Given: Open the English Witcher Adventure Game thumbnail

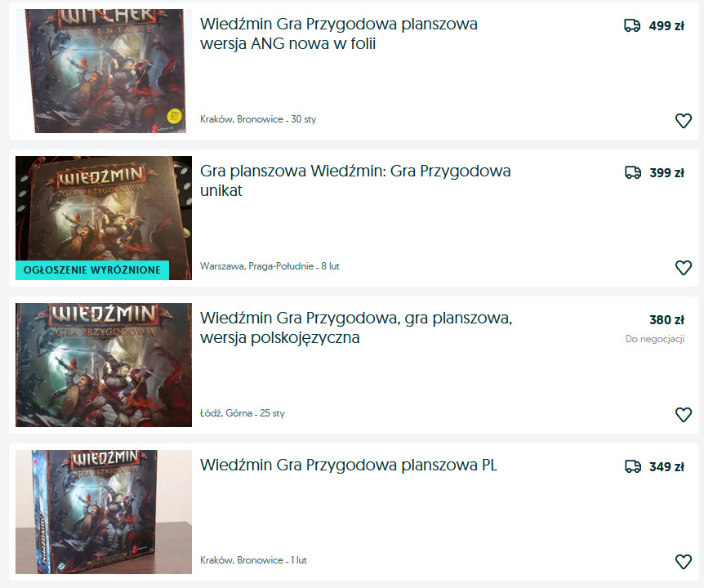Looking at the screenshot, I should [x=104, y=71].
